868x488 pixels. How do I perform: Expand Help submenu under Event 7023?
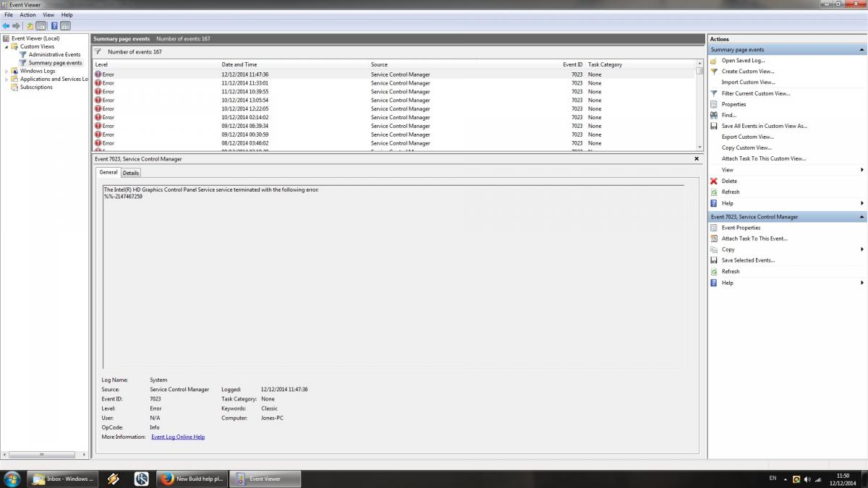(x=861, y=283)
